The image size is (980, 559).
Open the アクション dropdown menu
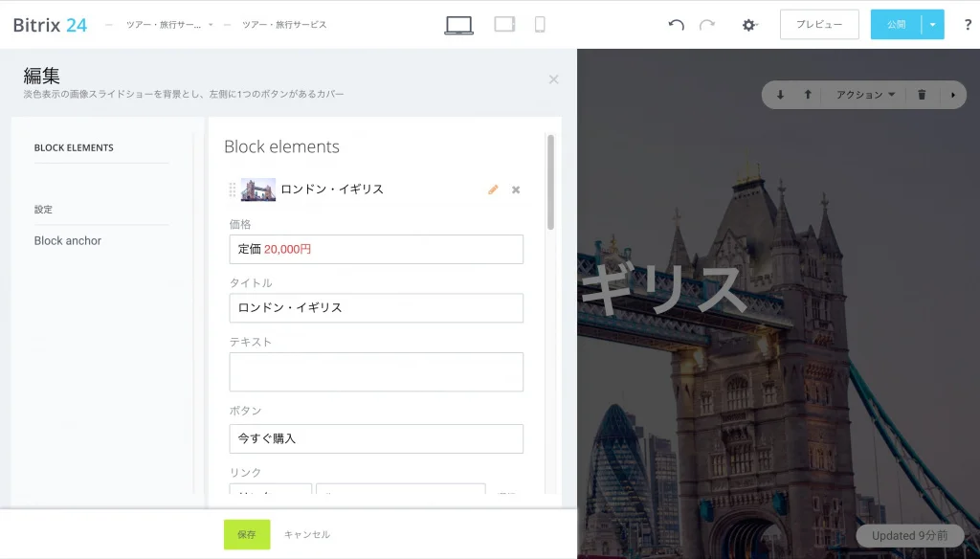pyautogui.click(x=865, y=95)
